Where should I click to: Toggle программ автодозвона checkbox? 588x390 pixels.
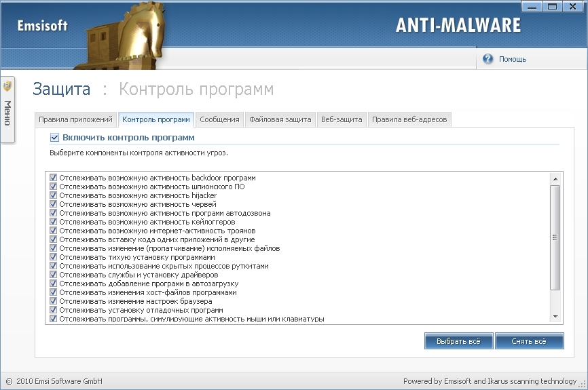53,213
